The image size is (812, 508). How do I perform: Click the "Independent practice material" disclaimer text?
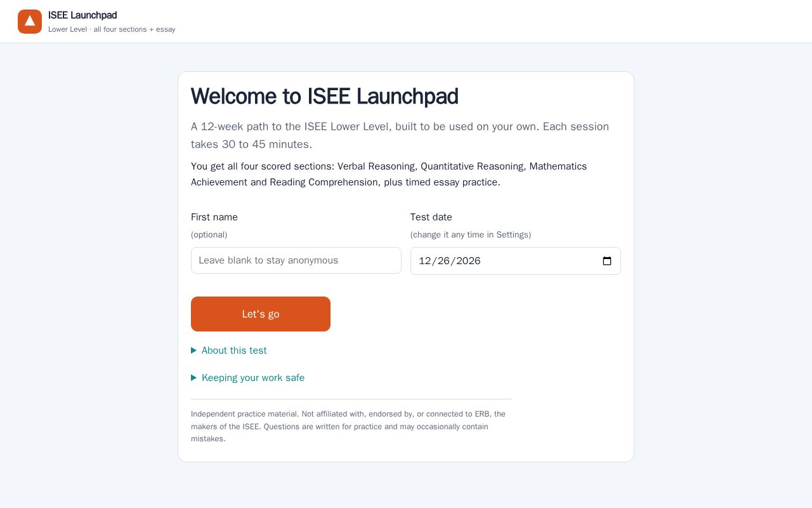tap(351, 426)
